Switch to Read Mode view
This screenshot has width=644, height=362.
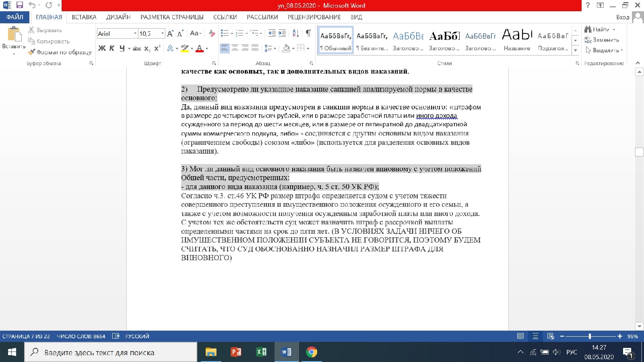coord(520,336)
